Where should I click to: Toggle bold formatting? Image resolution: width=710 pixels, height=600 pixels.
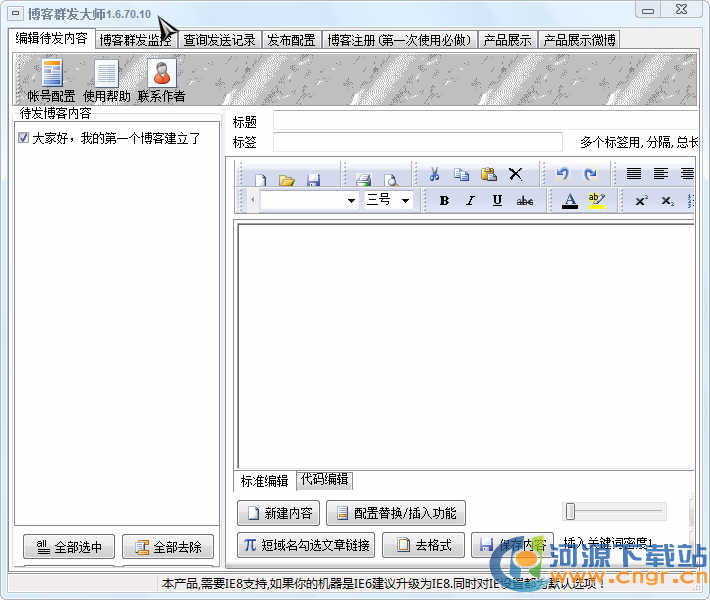tap(444, 200)
